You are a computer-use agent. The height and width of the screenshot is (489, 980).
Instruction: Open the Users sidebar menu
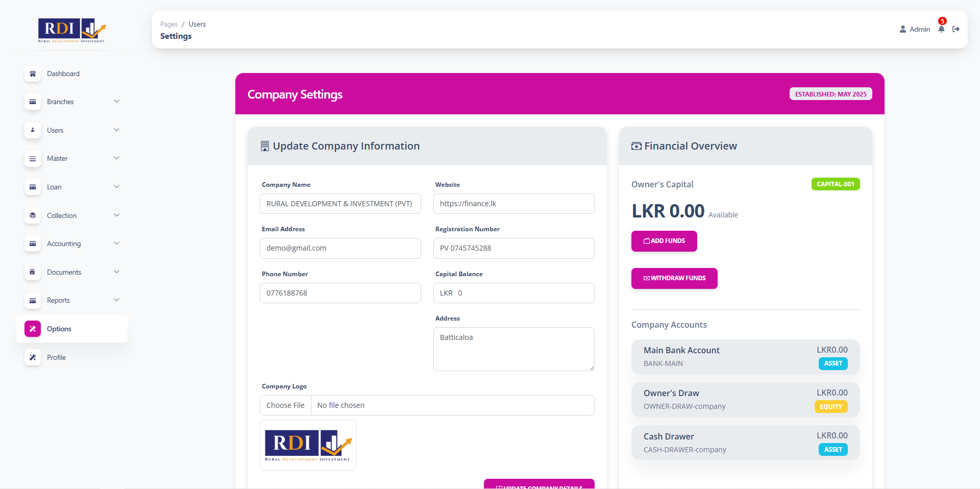55,130
